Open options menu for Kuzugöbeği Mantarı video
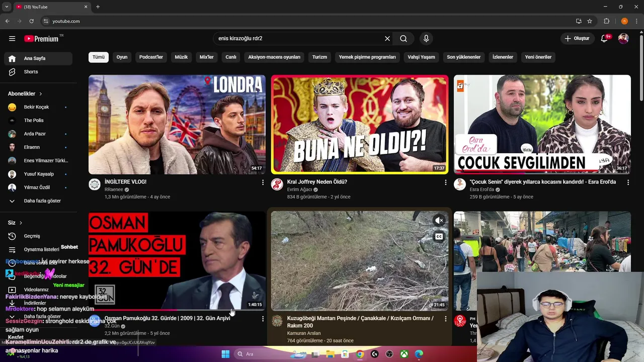The image size is (644, 362). tap(445, 319)
